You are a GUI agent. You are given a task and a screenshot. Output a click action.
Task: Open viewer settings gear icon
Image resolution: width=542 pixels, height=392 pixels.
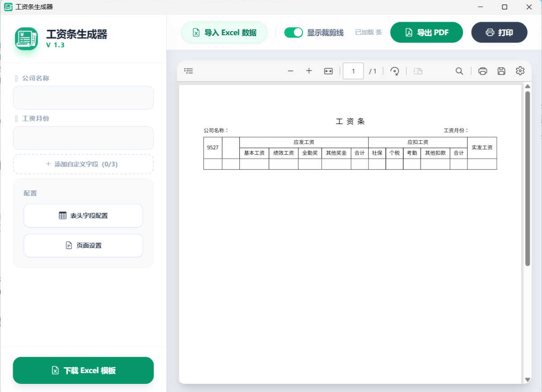pos(520,71)
